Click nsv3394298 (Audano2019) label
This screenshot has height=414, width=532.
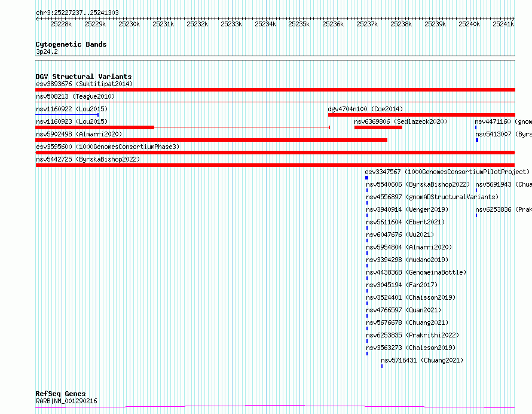(x=407, y=260)
